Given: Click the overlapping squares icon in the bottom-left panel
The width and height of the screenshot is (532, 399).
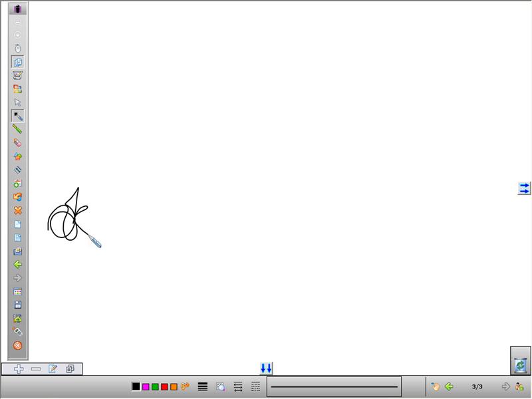Looking at the screenshot, I should 70,369.
